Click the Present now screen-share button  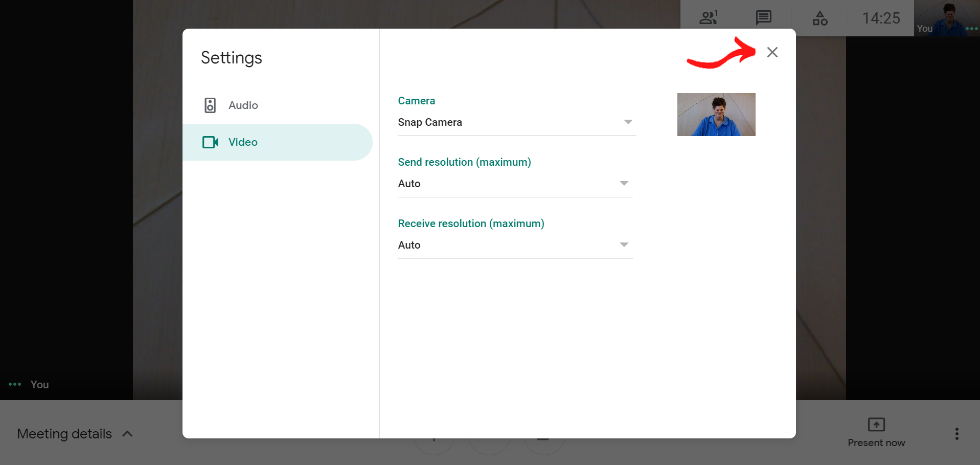(876, 432)
